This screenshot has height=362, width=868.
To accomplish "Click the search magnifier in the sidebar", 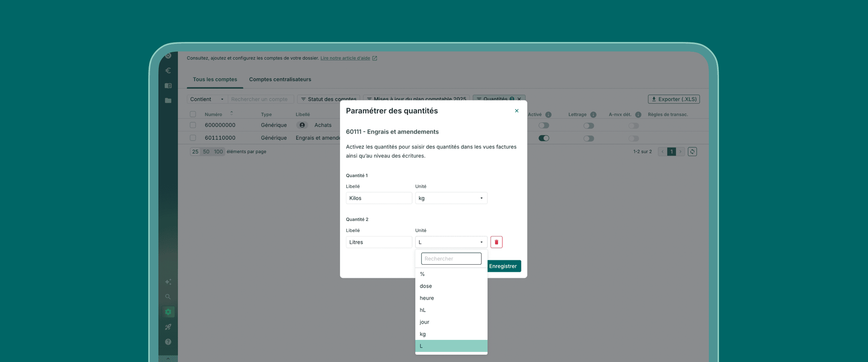I will 168,297.
